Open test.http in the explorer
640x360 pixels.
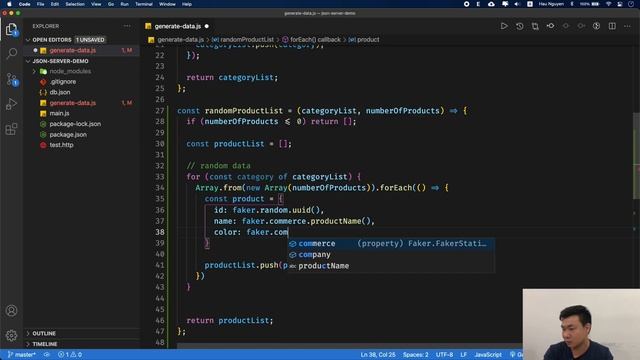click(x=61, y=145)
